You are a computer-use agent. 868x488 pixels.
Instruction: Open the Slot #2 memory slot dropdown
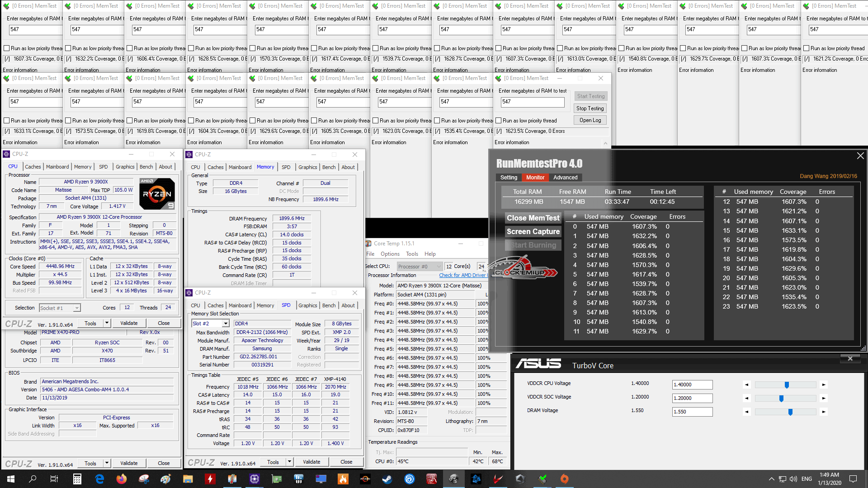tap(225, 324)
